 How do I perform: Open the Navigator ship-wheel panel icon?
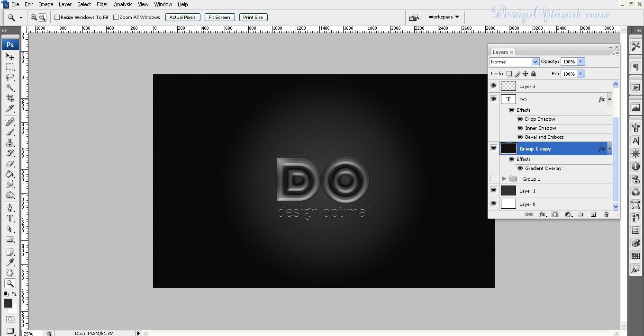[x=636, y=154]
